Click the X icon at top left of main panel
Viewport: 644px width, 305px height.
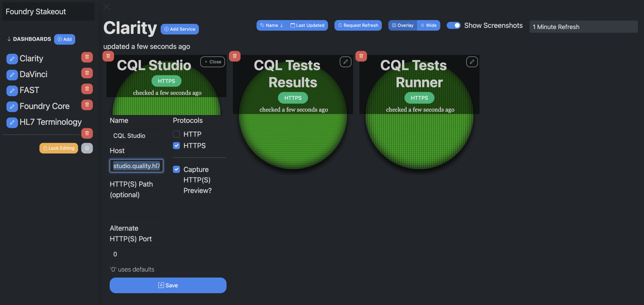(x=106, y=7)
